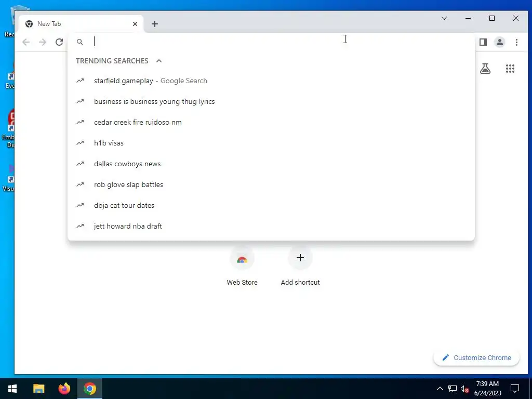
Task: Show hidden system tray icons
Action: [x=440, y=389]
